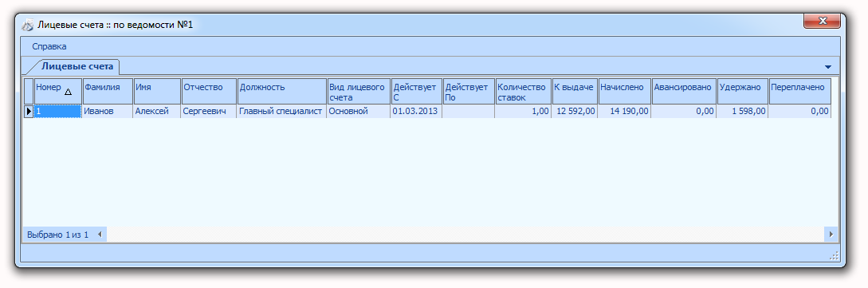Select the Главный специалист cell
Viewport: 868px width, 288px height.
tap(282, 112)
